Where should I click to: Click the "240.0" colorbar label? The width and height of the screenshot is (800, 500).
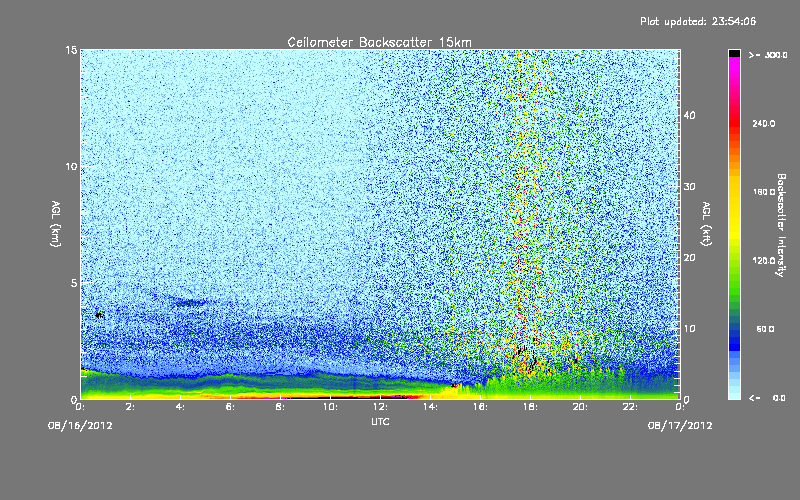[764, 123]
